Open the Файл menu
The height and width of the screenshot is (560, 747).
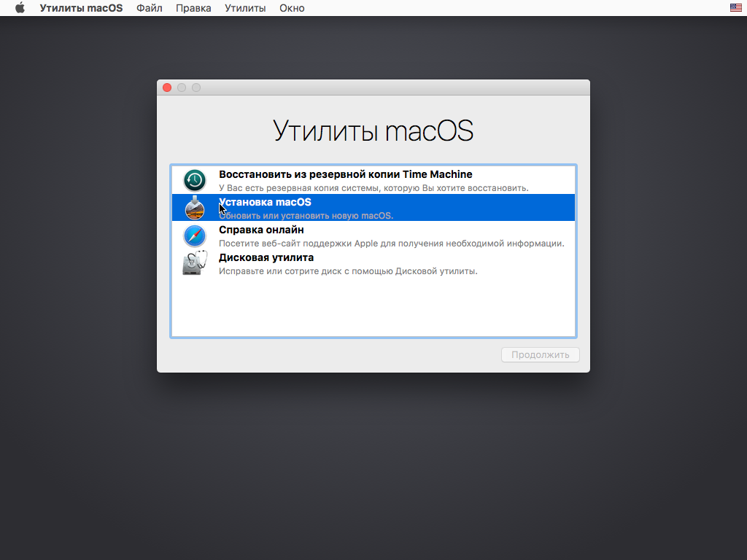coord(149,8)
